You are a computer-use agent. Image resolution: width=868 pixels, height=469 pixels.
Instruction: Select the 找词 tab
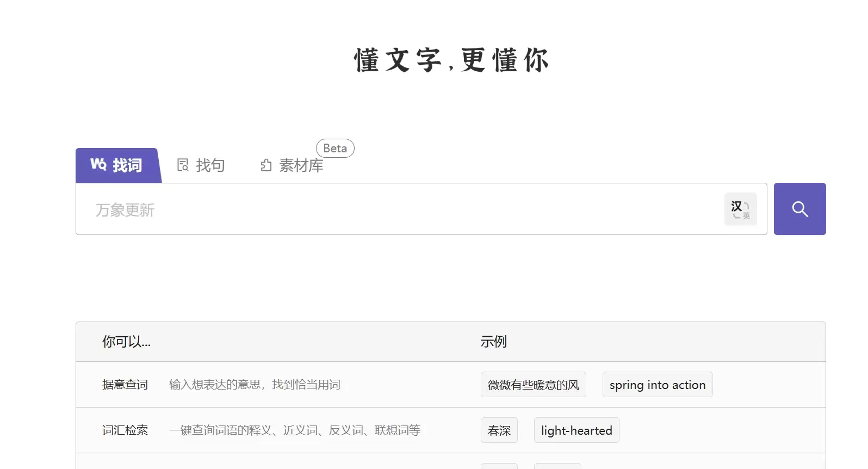point(117,165)
